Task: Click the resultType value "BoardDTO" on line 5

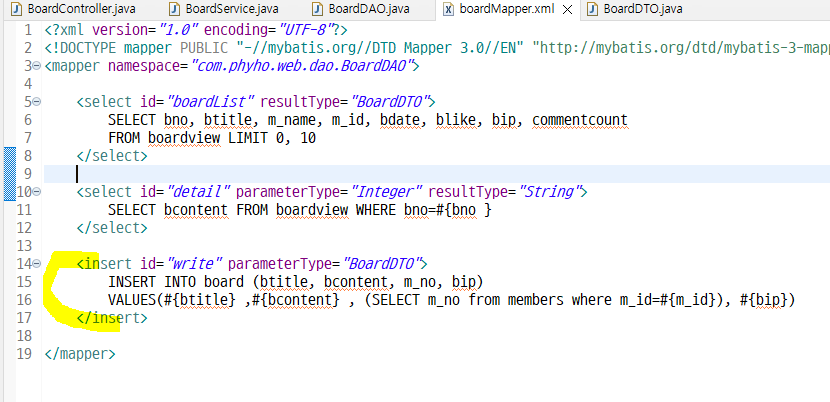Action: coord(389,102)
